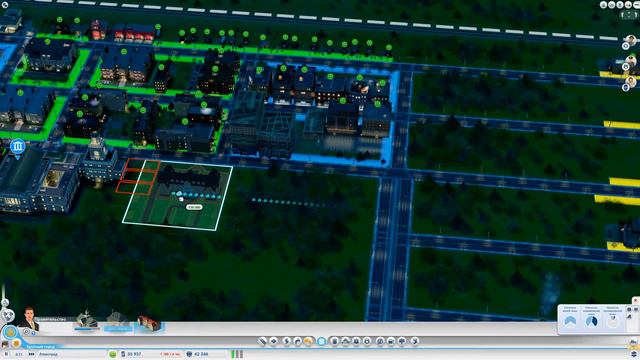Click the bottom friend avatar on the right edge
The width and height of the screenshot is (640, 360).
(x=631, y=81)
